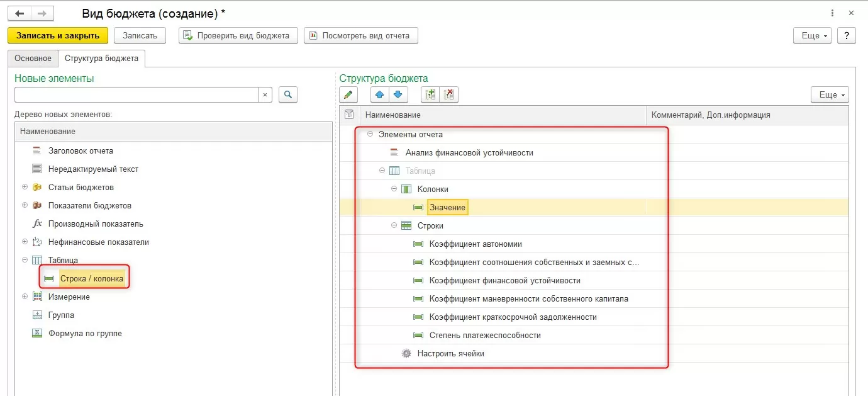Collapse the Строки node in structure
Screen dimensions: 868x396
(x=394, y=225)
